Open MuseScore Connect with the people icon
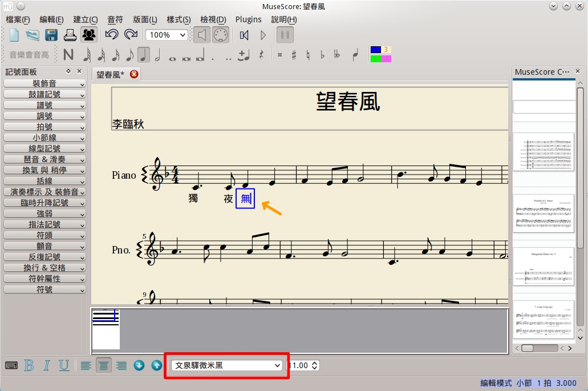Screen dimensions: 588x391 pyautogui.click(x=89, y=35)
